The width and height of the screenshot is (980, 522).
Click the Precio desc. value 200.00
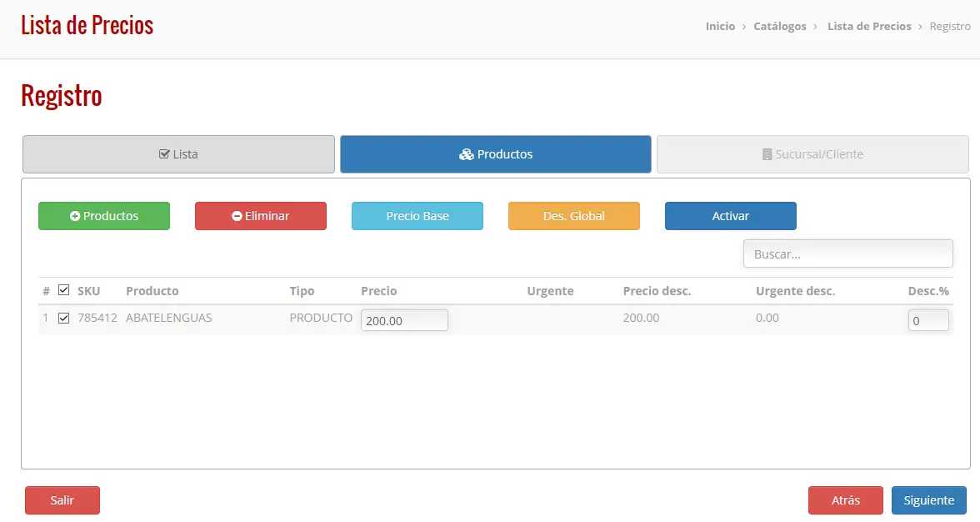[x=642, y=318]
